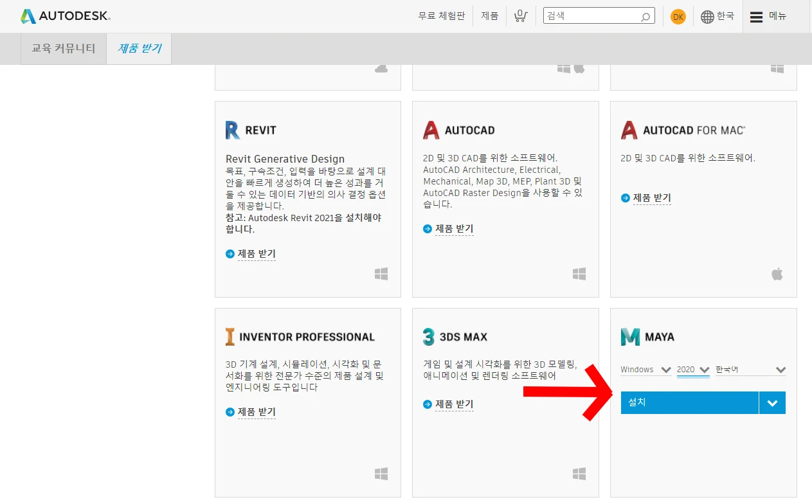The image size is (812, 504).
Task: Click Windows icon in Revit card
Action: pos(381,274)
